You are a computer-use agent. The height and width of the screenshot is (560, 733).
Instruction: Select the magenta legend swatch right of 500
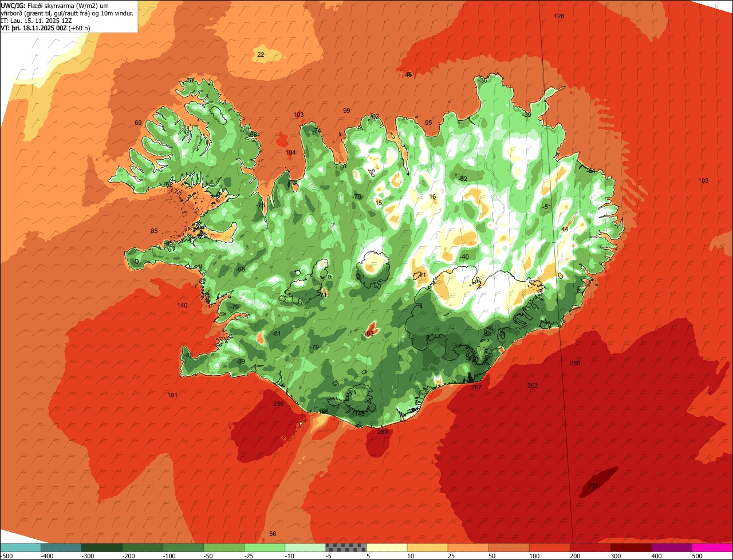click(x=712, y=547)
